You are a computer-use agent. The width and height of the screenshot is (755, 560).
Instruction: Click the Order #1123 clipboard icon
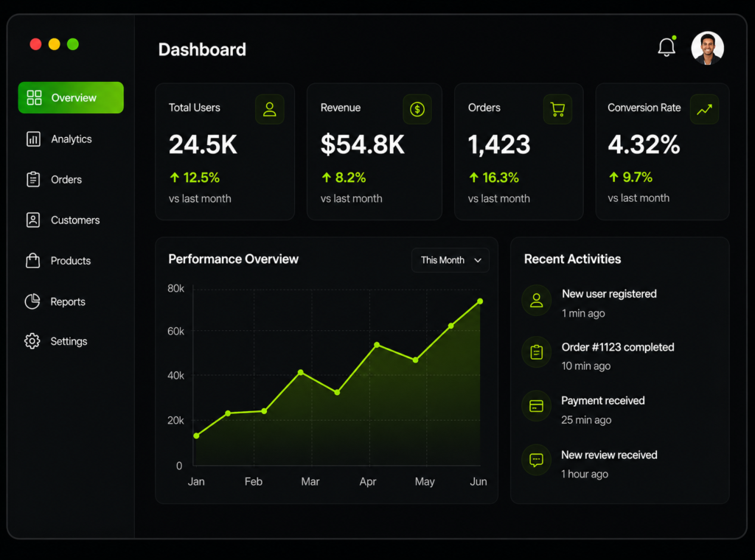[536, 352]
